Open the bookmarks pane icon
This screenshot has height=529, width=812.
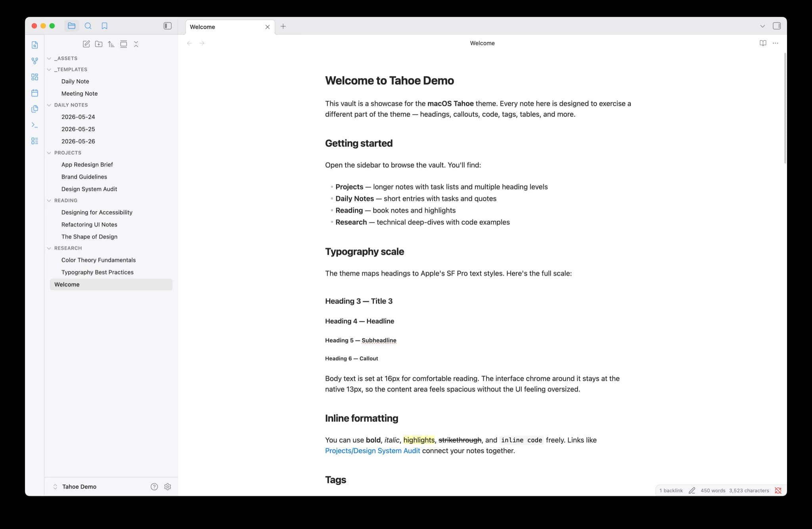104,26
